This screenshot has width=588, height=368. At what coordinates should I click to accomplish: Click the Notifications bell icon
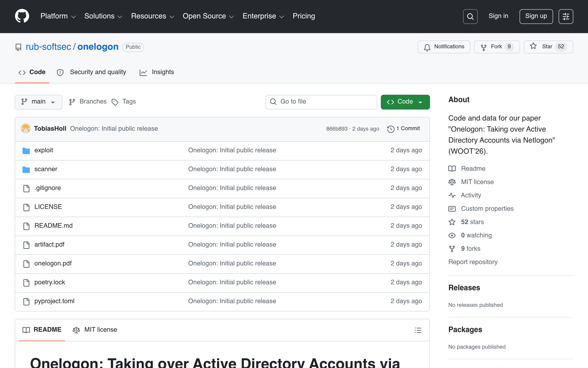[x=427, y=47]
